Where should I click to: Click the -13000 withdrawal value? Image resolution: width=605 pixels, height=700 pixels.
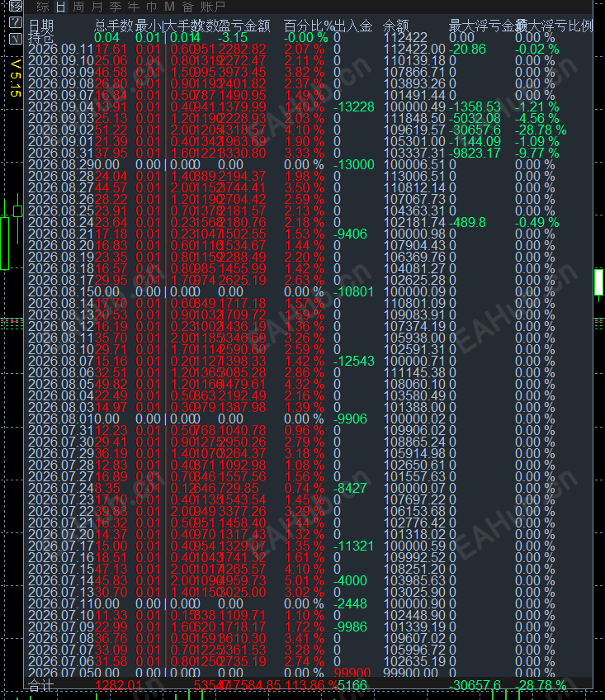point(354,165)
